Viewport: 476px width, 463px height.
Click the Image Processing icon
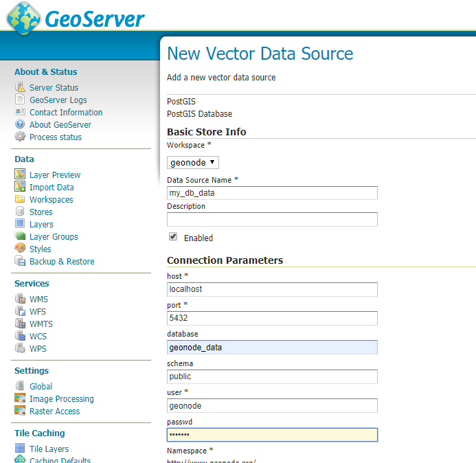20,398
